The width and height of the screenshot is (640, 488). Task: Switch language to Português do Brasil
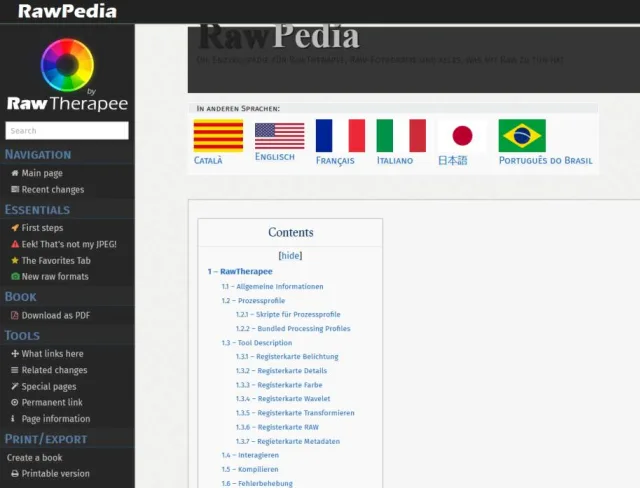pyautogui.click(x=546, y=160)
